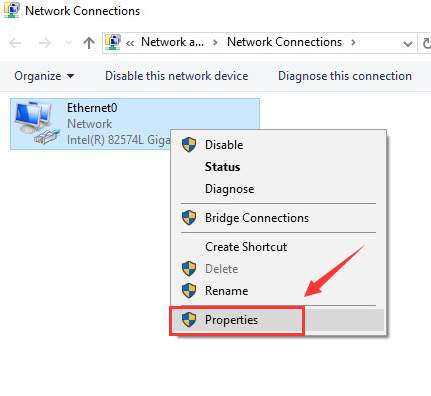The width and height of the screenshot is (431, 396).
Task: Click the shield icon beside Bridge Connections
Action: pos(189,218)
